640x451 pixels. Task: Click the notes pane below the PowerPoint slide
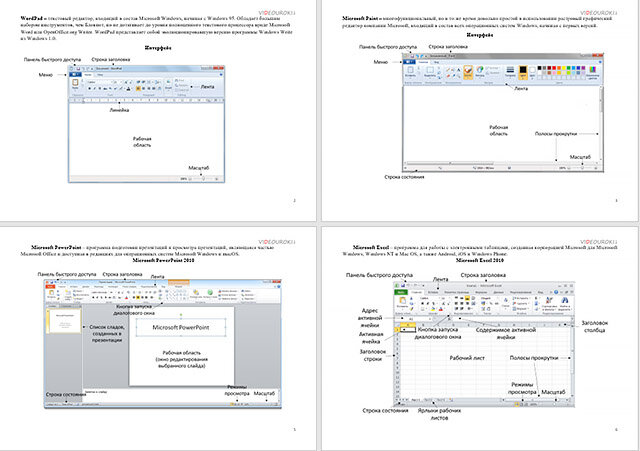point(181,394)
